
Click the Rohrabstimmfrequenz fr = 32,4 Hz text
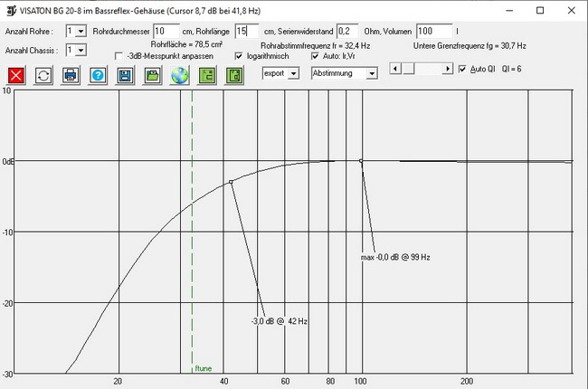pyautogui.click(x=316, y=46)
